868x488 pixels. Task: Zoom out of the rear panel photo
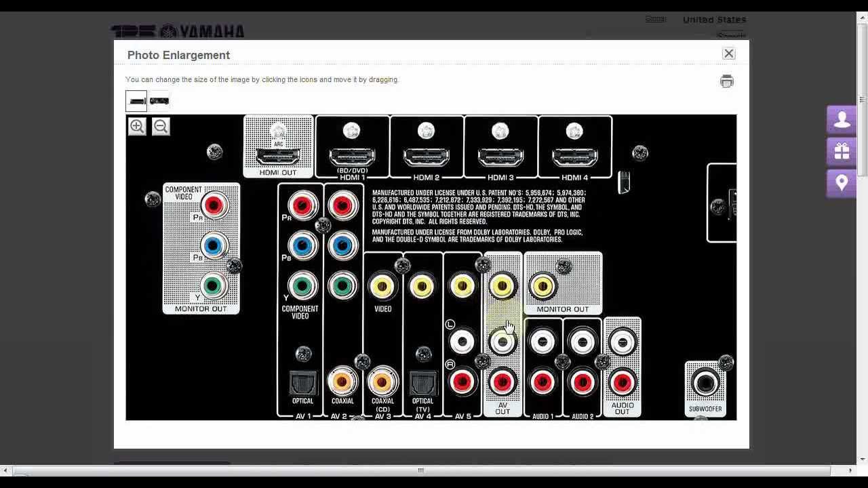click(x=161, y=126)
